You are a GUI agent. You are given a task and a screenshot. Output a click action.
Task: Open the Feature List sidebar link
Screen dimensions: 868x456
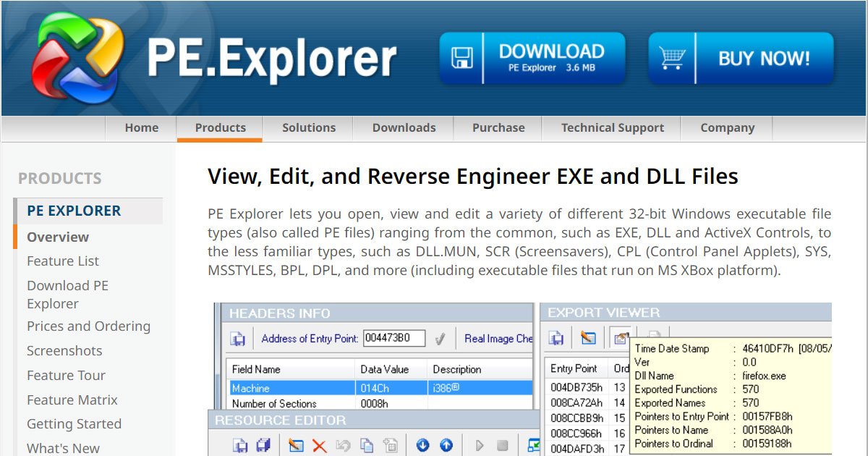tap(63, 261)
